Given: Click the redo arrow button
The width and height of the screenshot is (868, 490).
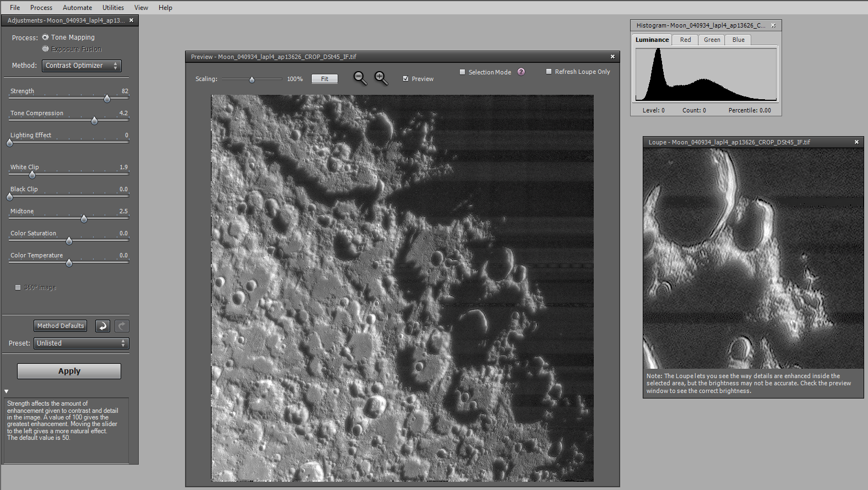Looking at the screenshot, I should 122,326.
